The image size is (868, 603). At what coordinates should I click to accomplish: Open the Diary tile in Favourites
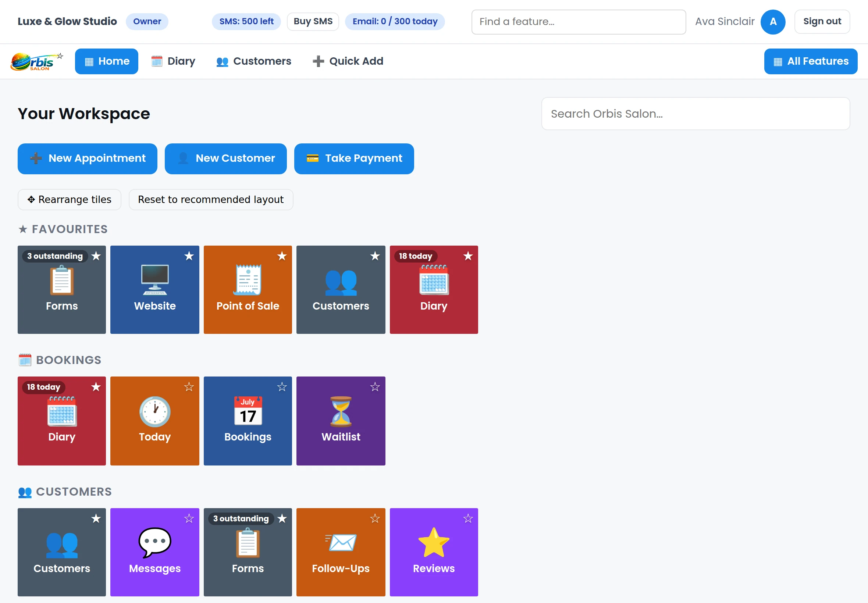(x=434, y=289)
